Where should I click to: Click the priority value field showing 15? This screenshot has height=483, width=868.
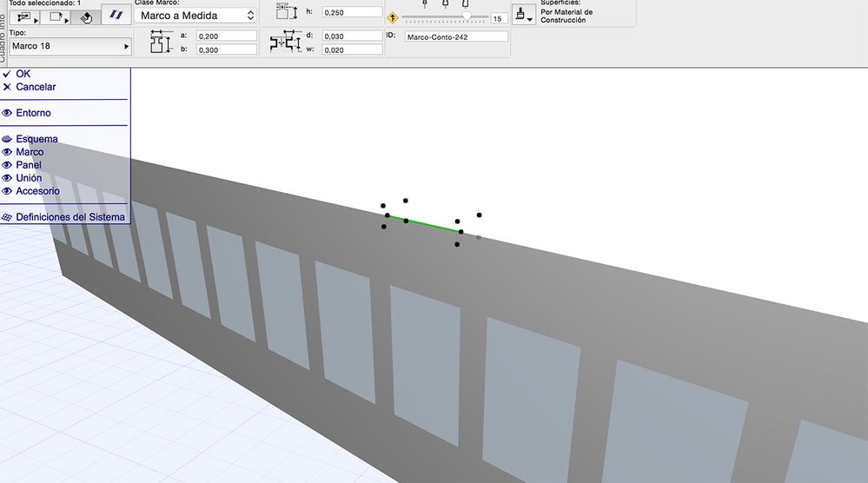[499, 18]
